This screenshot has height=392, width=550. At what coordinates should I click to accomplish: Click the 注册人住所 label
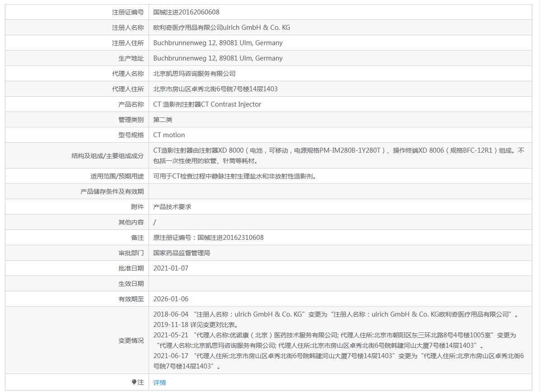click(128, 43)
